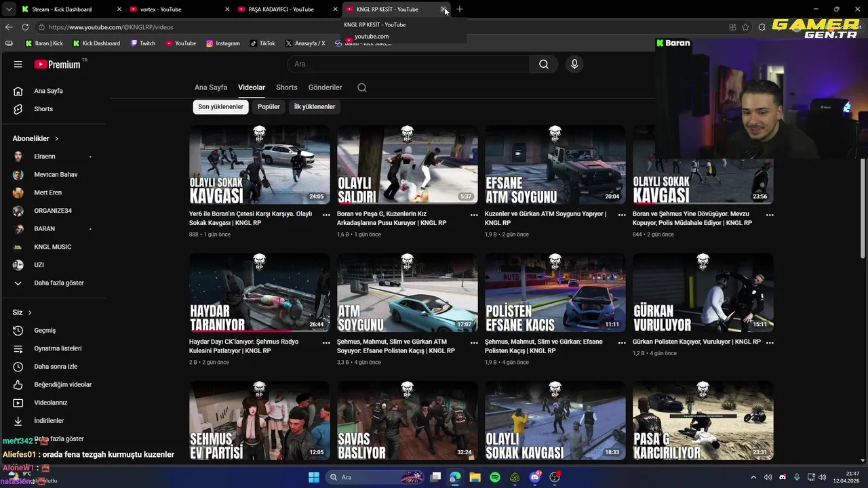Open Spotify from the taskbar
The image size is (868, 488).
[x=495, y=477]
